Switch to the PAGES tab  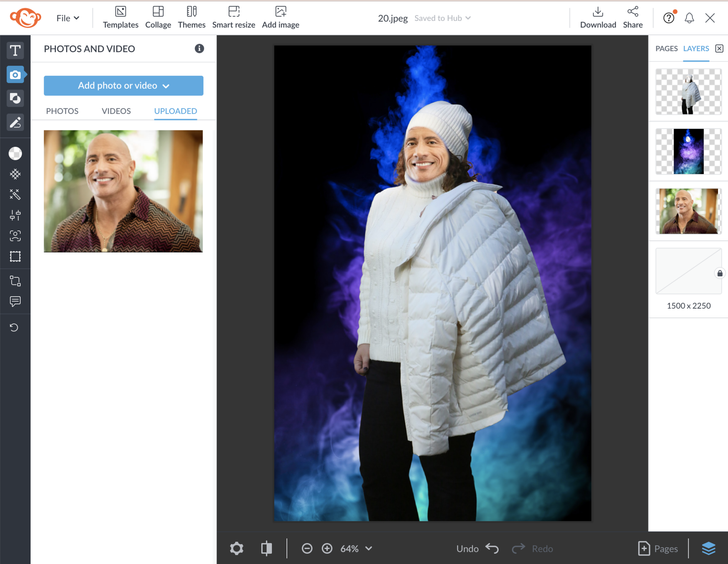click(666, 48)
